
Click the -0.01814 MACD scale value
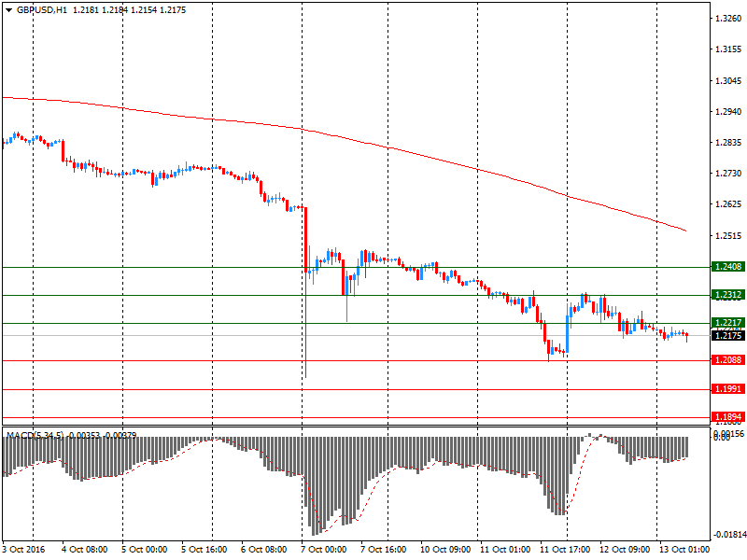point(728,534)
